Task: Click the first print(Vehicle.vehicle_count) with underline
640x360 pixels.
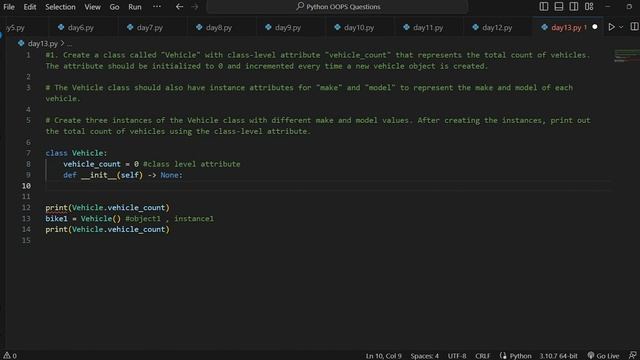Action: pyautogui.click(x=107, y=208)
